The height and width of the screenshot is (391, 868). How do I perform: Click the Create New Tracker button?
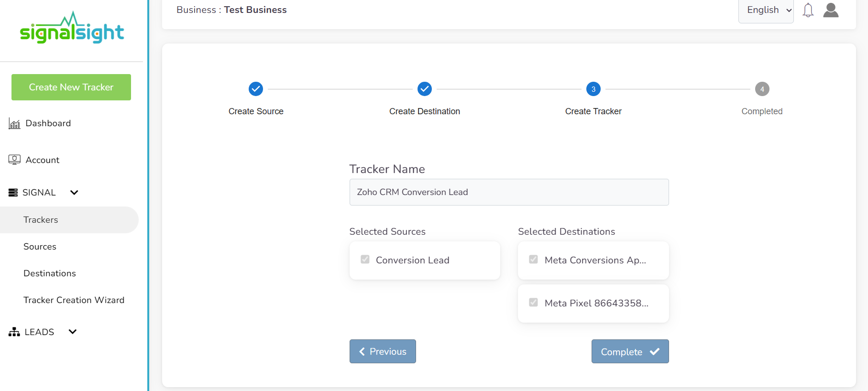click(x=71, y=87)
